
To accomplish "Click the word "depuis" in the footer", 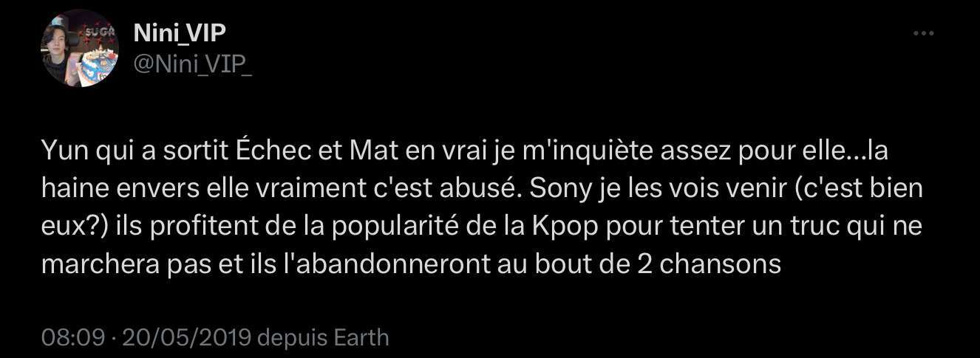I will tap(293, 339).
